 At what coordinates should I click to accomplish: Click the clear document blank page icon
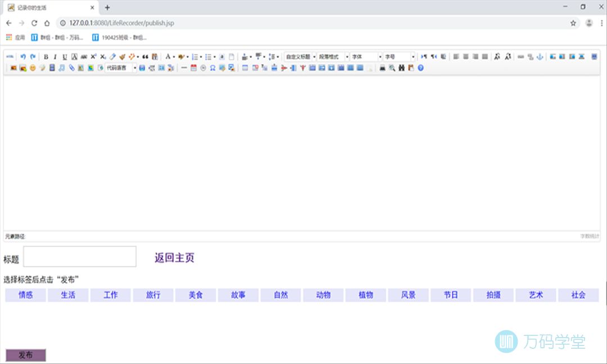(x=232, y=57)
